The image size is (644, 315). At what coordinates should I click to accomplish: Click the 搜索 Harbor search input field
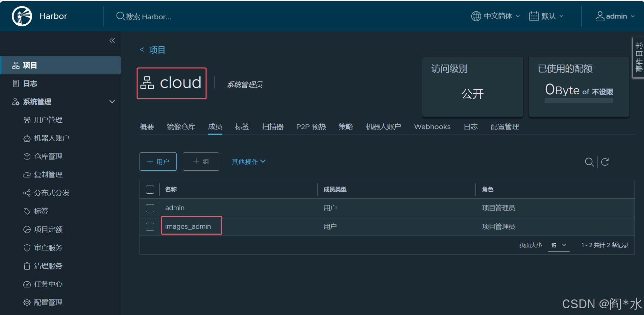(149, 17)
